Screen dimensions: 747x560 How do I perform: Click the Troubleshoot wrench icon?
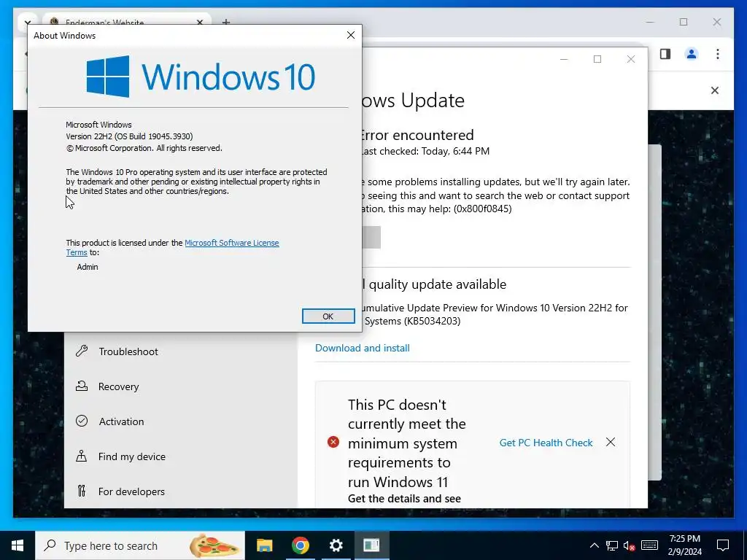point(82,351)
